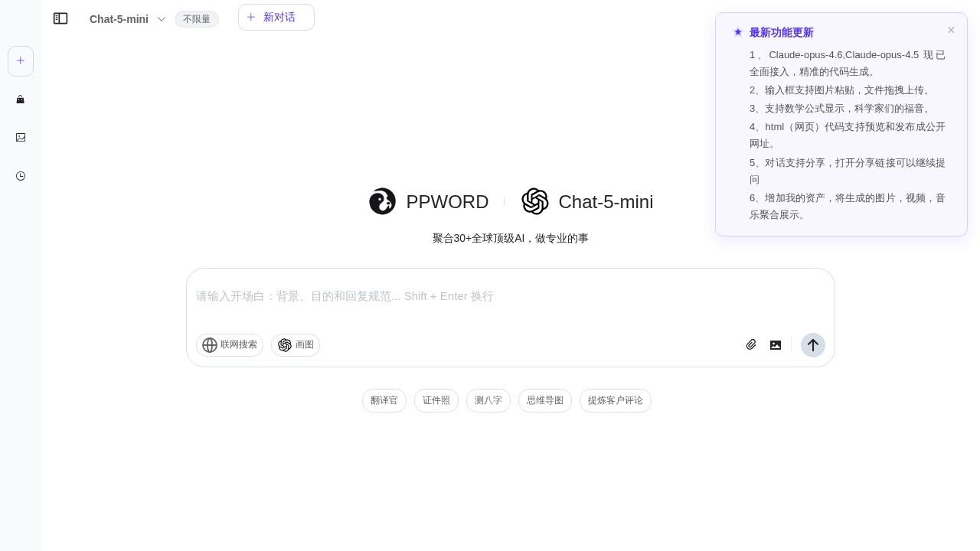
Task: Toggle the 不限量 badge
Action: (x=197, y=19)
